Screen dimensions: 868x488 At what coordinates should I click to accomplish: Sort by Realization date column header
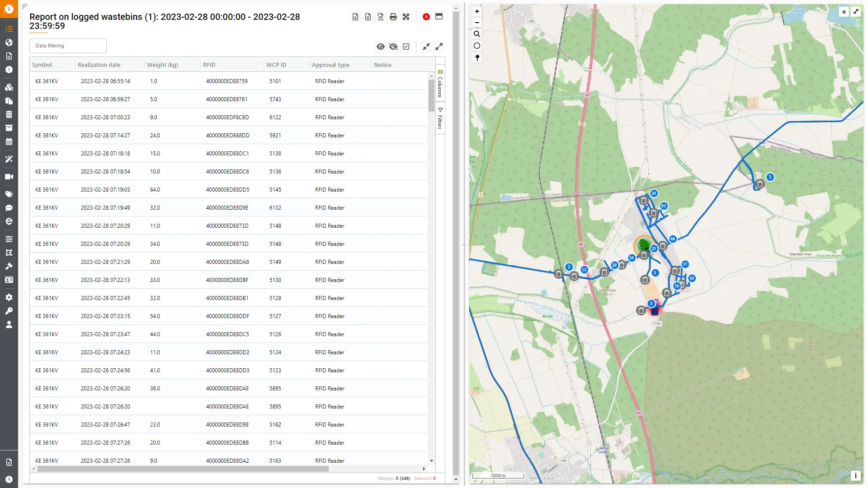tap(99, 65)
